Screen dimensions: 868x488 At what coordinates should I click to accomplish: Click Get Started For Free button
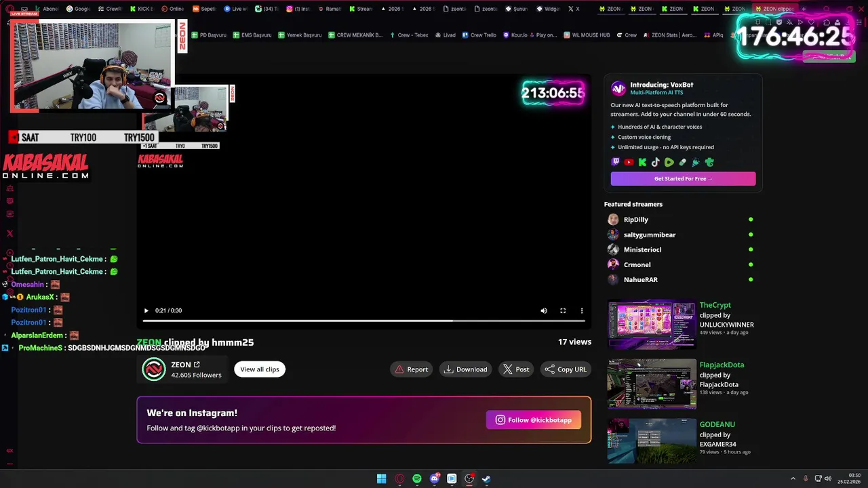point(683,178)
